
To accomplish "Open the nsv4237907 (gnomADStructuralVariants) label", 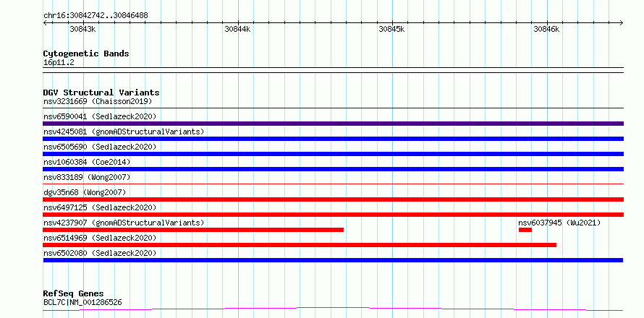I will 124,223.
